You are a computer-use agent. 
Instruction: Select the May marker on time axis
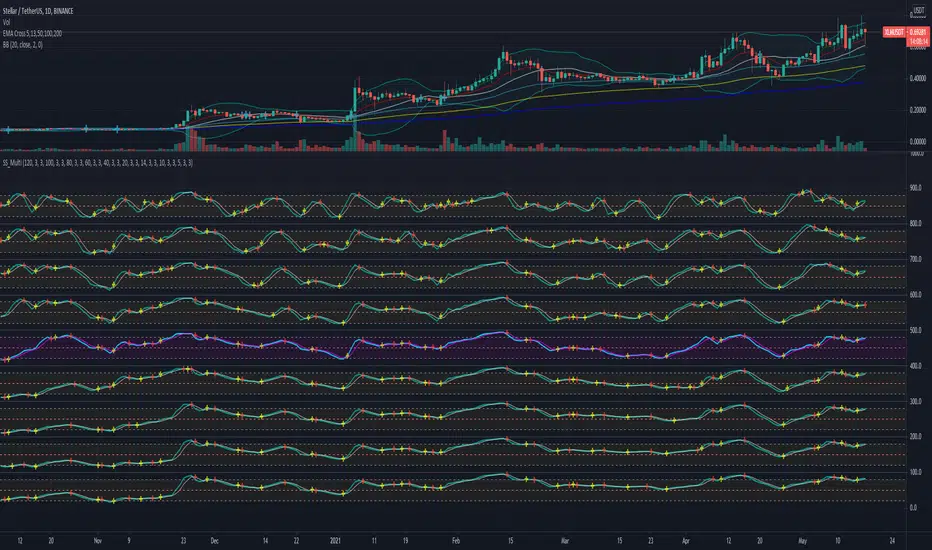click(802, 540)
